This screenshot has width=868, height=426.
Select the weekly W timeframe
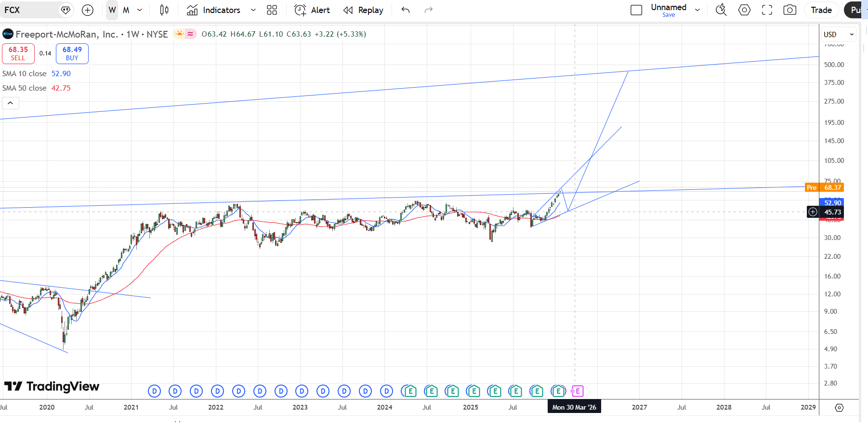112,10
